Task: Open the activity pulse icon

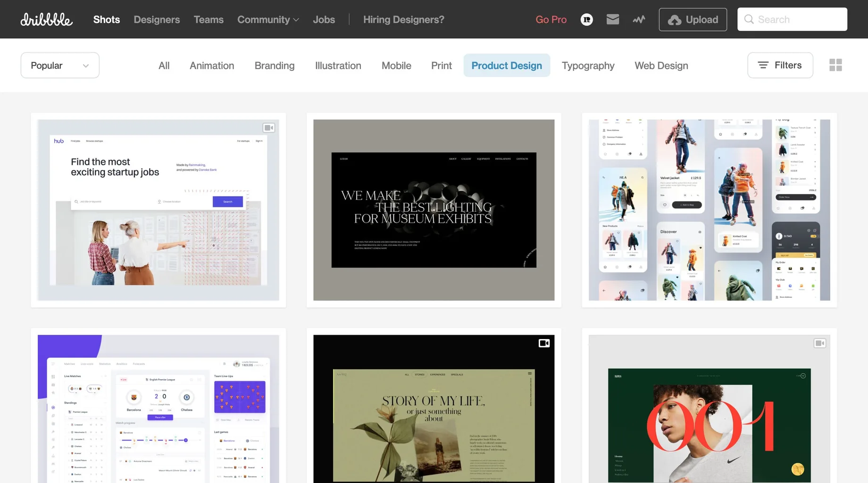Action: (639, 19)
